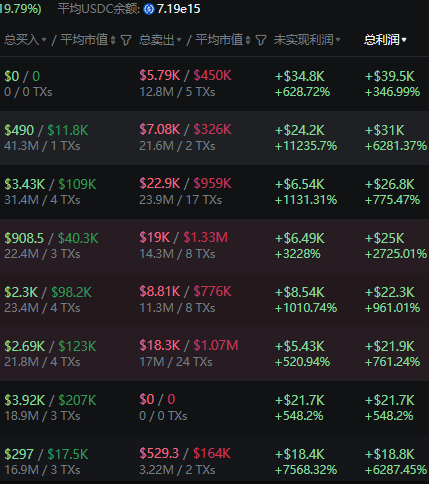Click percentage +2725.01%

point(396,254)
